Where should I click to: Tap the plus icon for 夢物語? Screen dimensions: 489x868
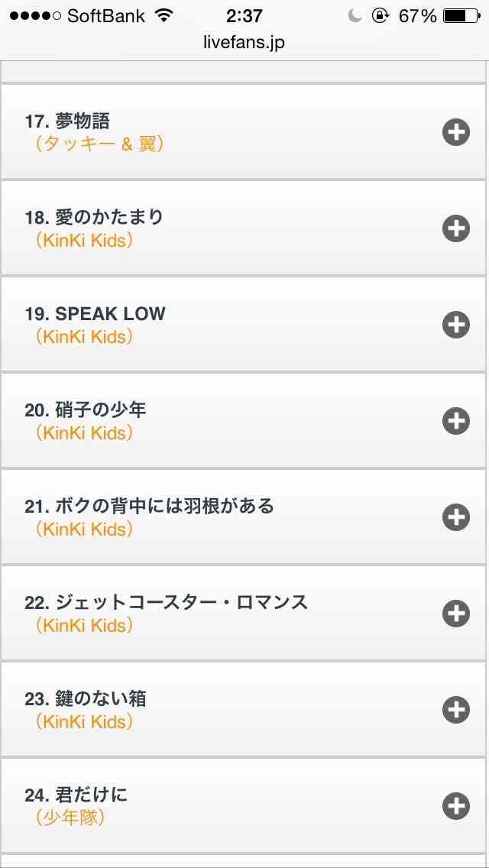pos(456,132)
